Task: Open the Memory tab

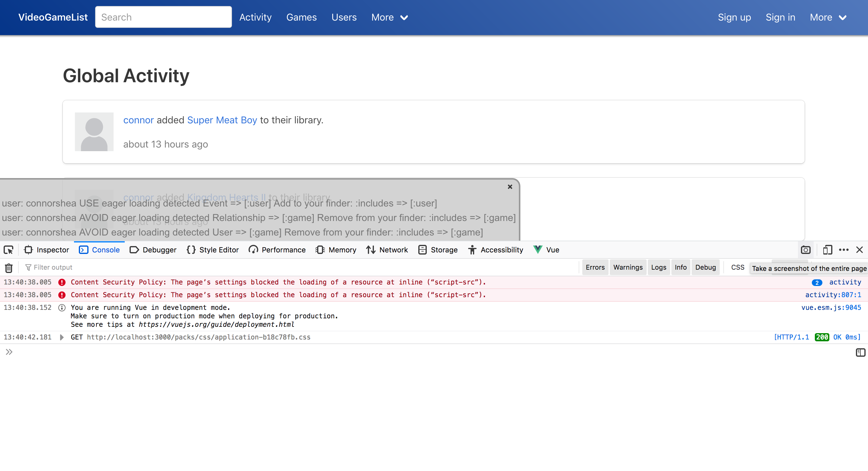Action: [x=336, y=250]
